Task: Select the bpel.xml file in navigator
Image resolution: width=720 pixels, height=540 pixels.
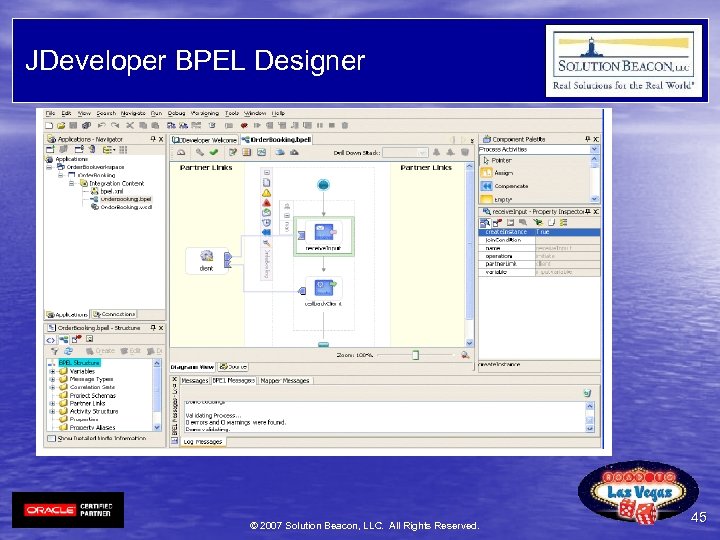Action: (107, 191)
